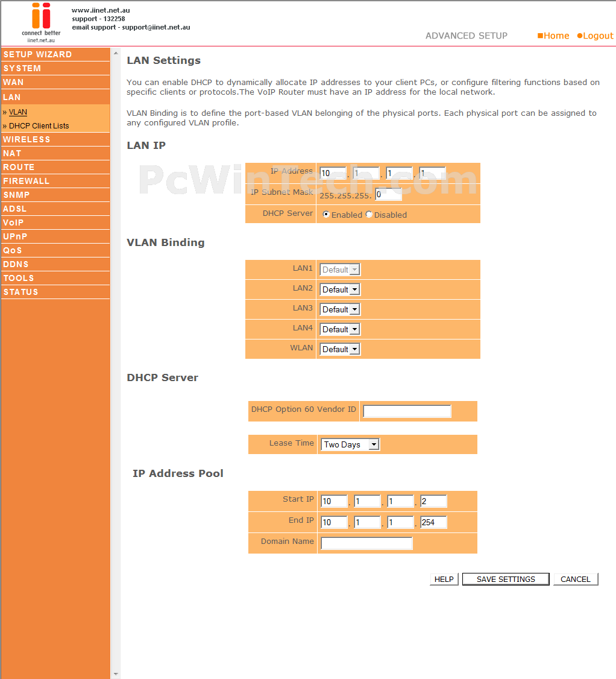Open the WAN menu

pos(55,82)
